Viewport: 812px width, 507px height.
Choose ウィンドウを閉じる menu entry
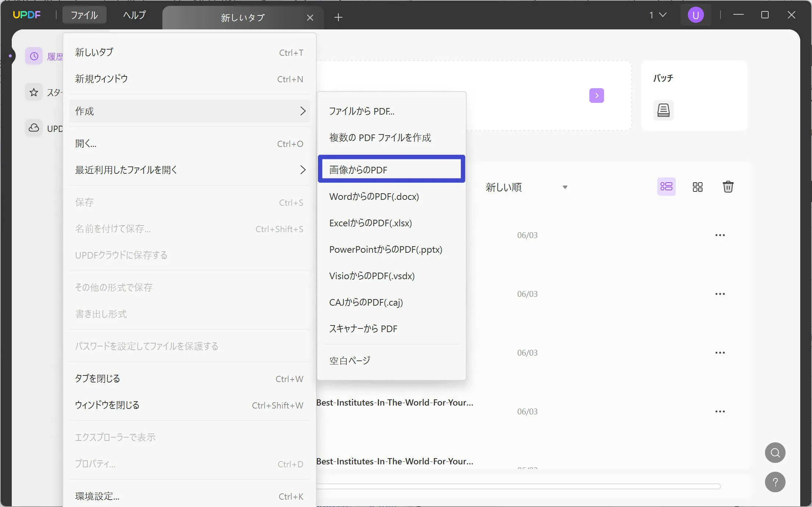tap(190, 405)
